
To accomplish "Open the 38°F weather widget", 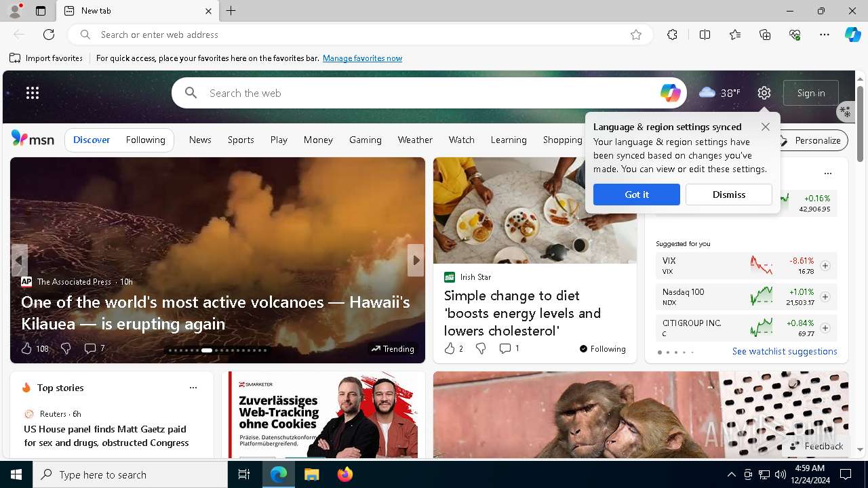I will 719,93.
